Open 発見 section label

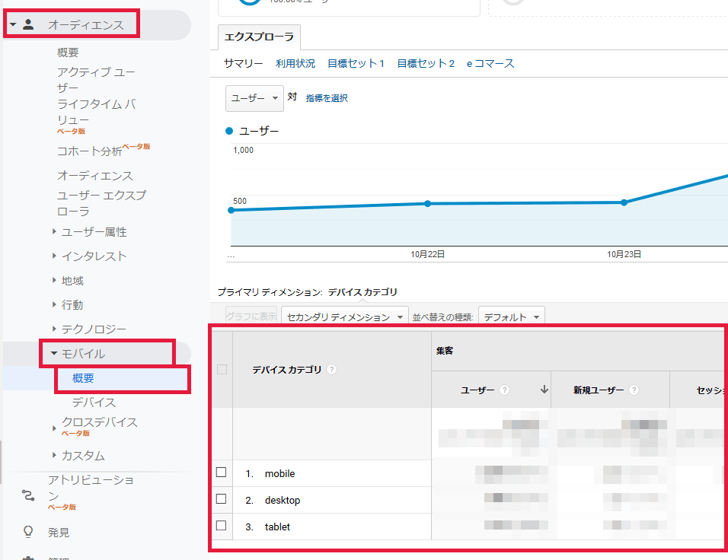click(59, 532)
